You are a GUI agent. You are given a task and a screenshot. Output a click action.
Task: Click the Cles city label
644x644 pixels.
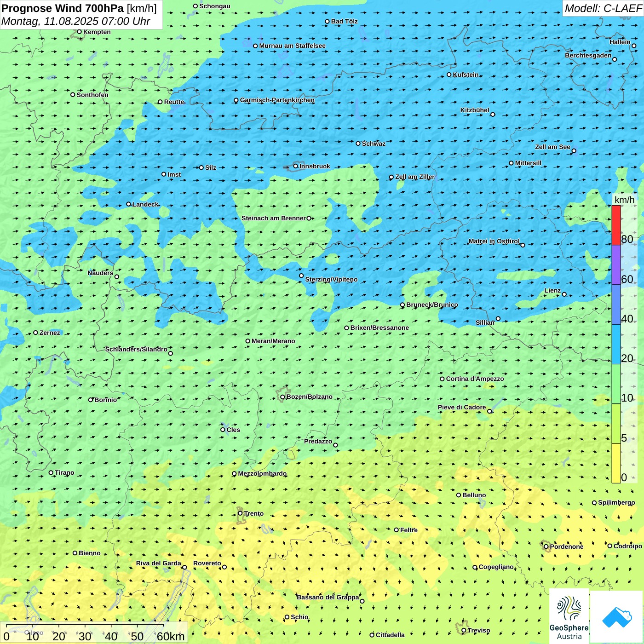[233, 430]
